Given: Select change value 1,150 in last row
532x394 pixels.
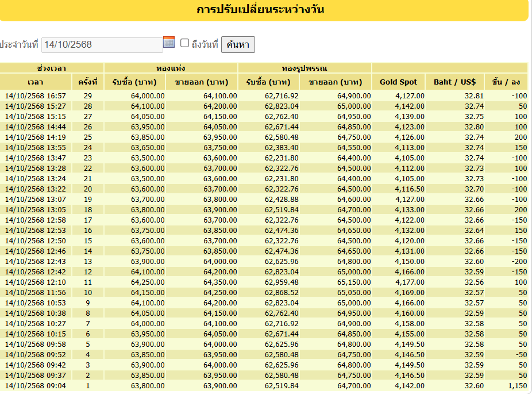Looking at the screenshot, I should pyautogui.click(x=518, y=386).
